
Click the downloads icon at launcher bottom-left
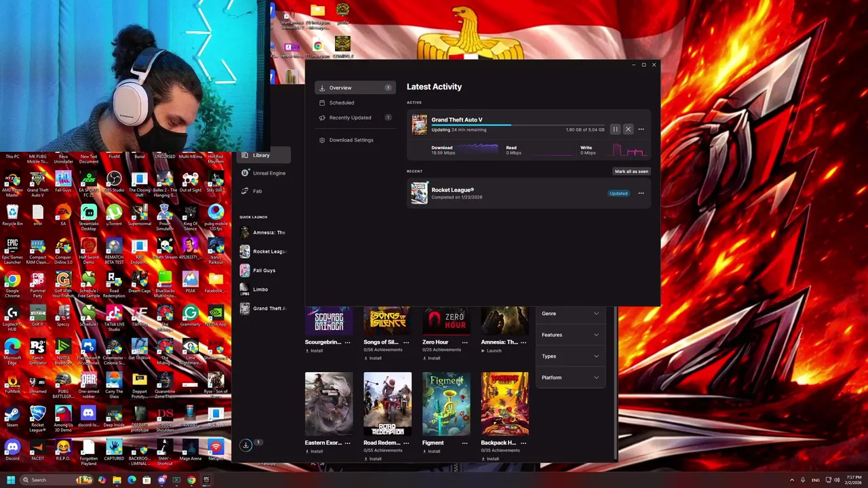246,445
